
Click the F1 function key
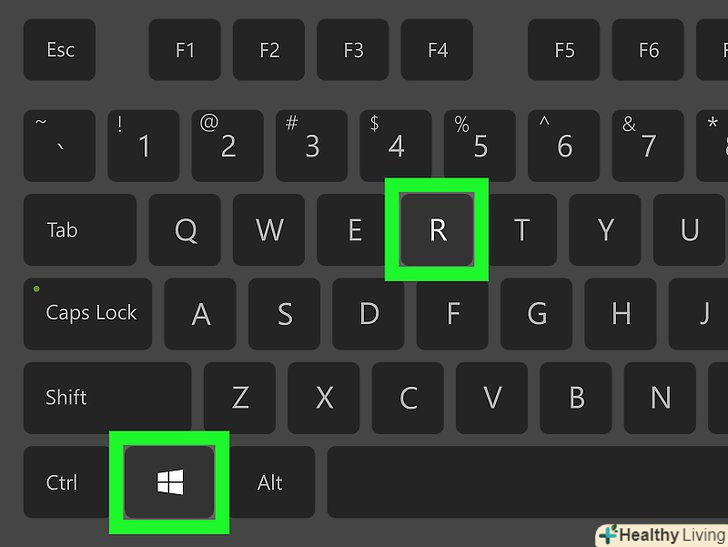coord(185,50)
